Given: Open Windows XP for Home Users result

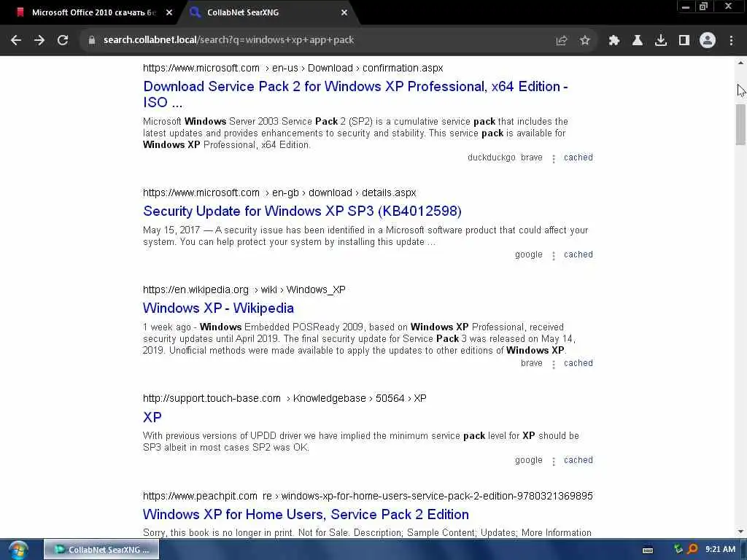Looking at the screenshot, I should pyautogui.click(x=306, y=514).
